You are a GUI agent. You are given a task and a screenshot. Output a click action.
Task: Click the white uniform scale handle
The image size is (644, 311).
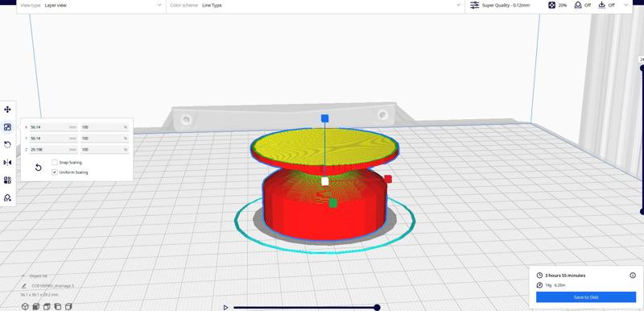[x=325, y=181]
